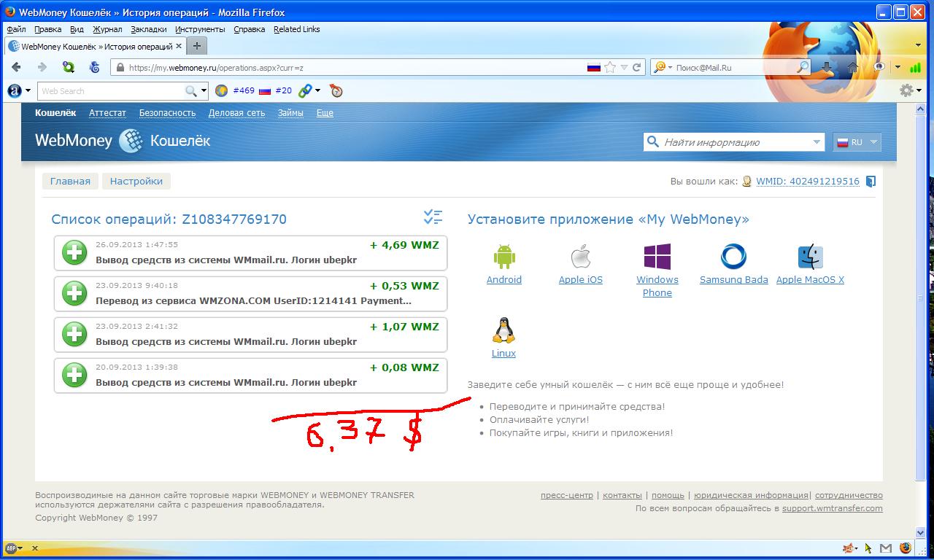This screenshot has height=560, width=934.
Task: Click the Apple iOS logo icon
Action: (580, 257)
